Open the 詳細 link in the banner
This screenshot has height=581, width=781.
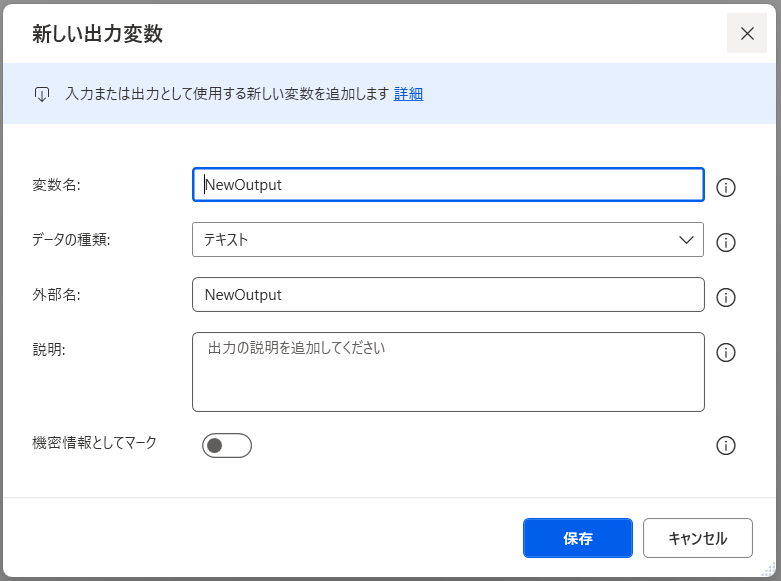click(408, 94)
